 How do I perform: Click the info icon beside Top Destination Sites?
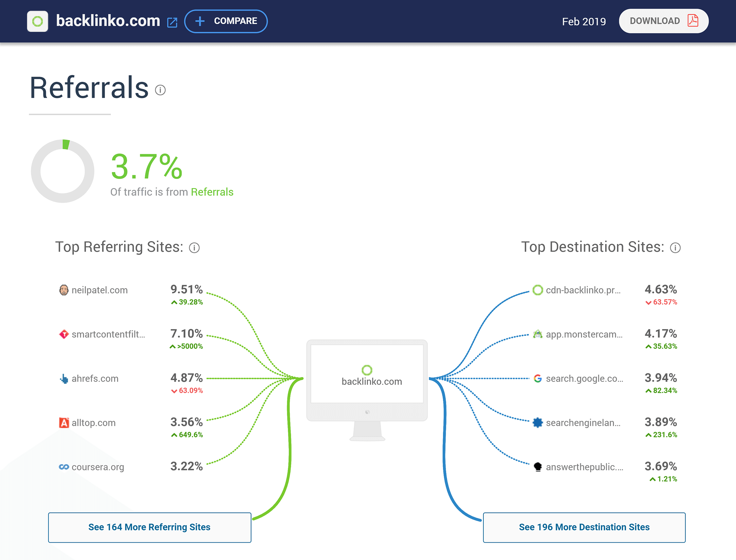pos(675,248)
